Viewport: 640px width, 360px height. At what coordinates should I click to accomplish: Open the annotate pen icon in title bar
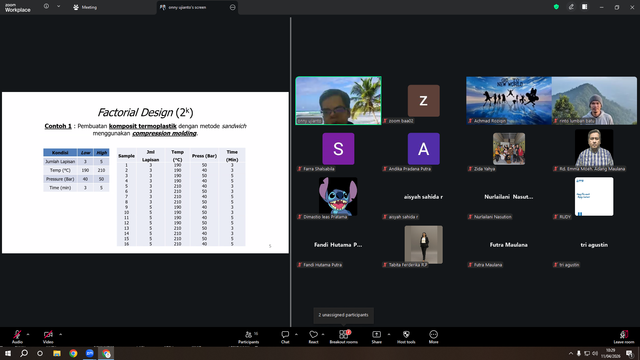click(x=571, y=7)
